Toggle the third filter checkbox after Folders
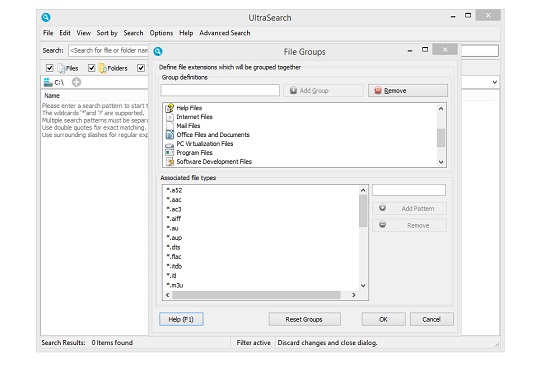The height and width of the screenshot is (387, 550). pos(141,68)
